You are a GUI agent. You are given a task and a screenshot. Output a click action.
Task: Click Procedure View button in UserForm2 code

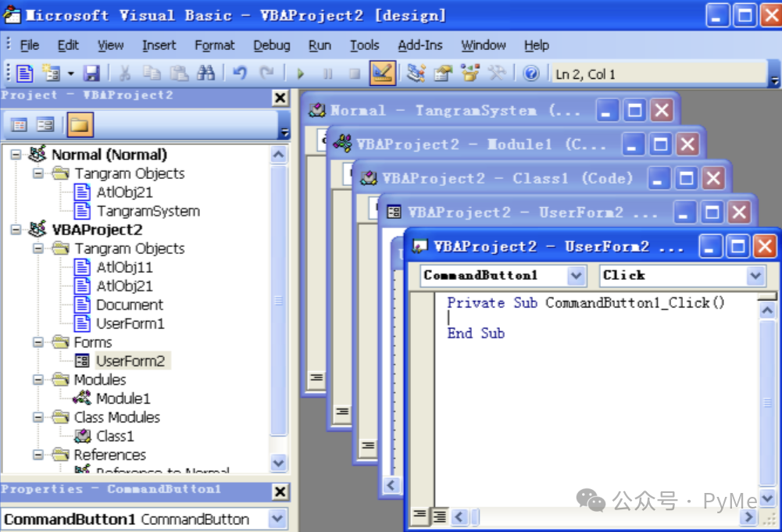(x=420, y=515)
